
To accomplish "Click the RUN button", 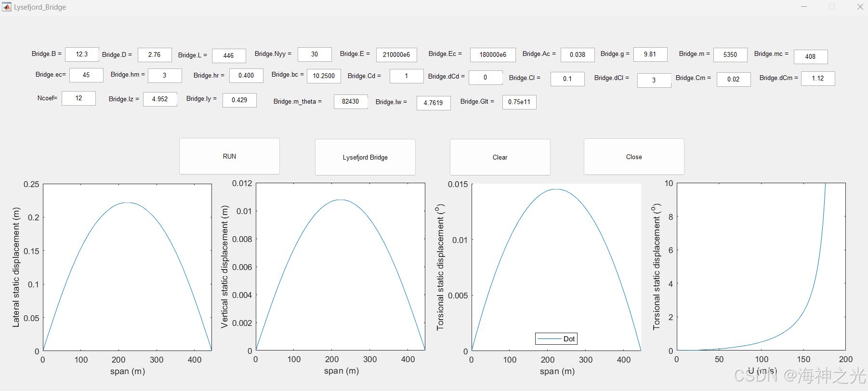I will point(229,156).
